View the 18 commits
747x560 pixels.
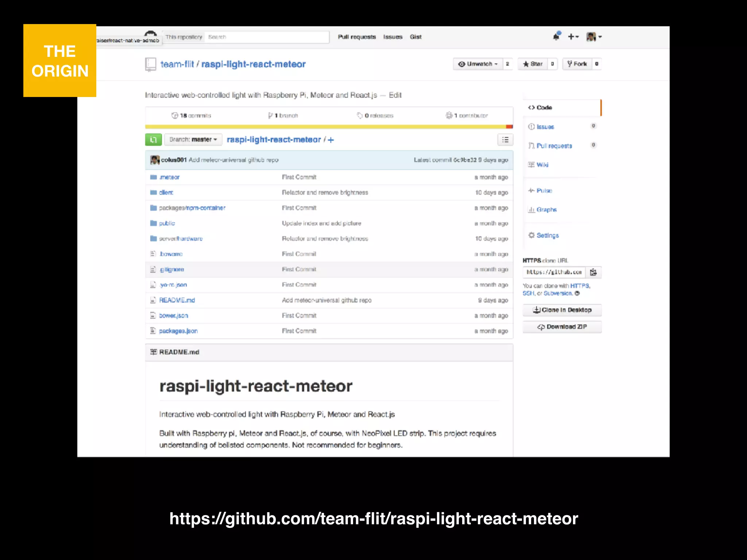pos(191,116)
